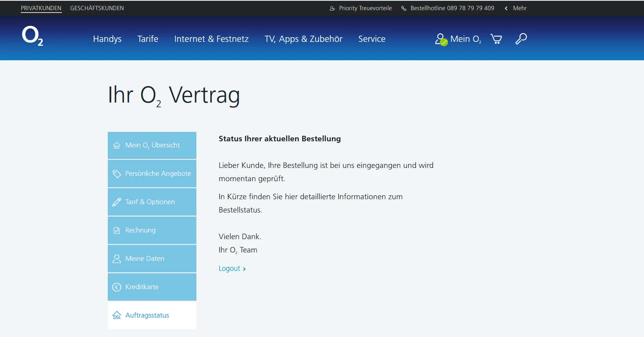Click the O2 logo in header

33,36
